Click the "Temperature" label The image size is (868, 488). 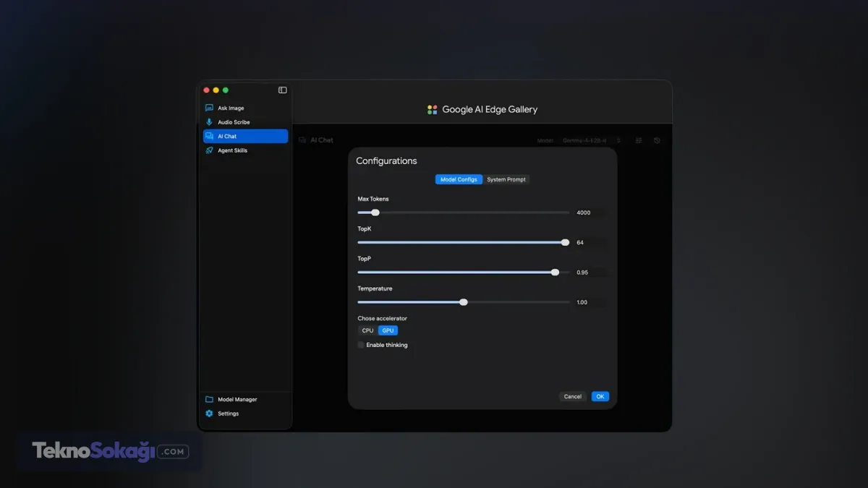coord(375,288)
